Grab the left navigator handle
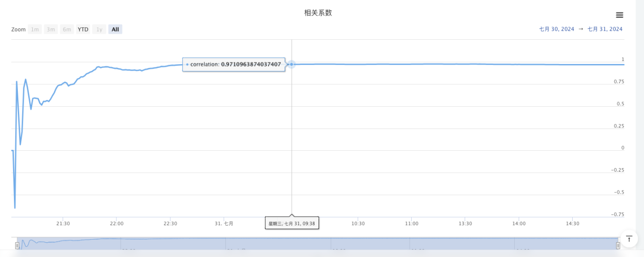The width and height of the screenshot is (644, 257). pyautogui.click(x=17, y=245)
